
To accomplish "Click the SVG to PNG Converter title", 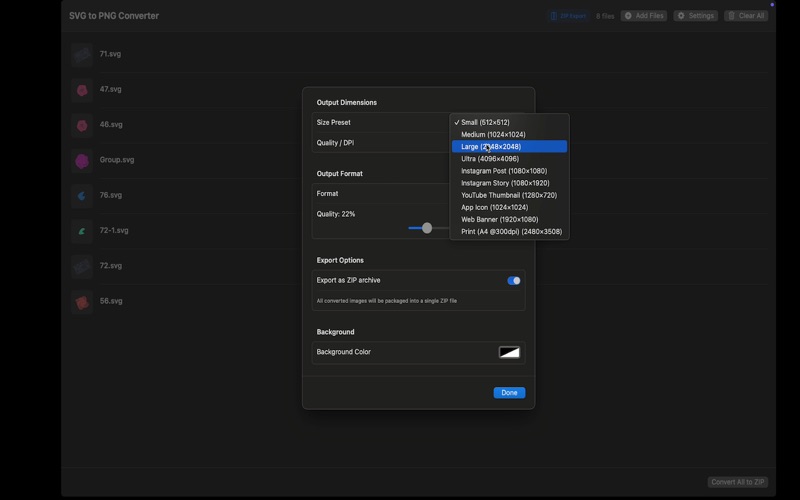I will click(114, 16).
